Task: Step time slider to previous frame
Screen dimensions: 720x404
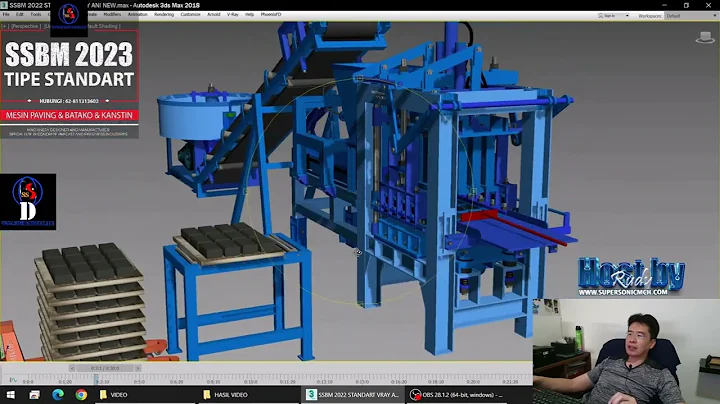Action: [72, 368]
